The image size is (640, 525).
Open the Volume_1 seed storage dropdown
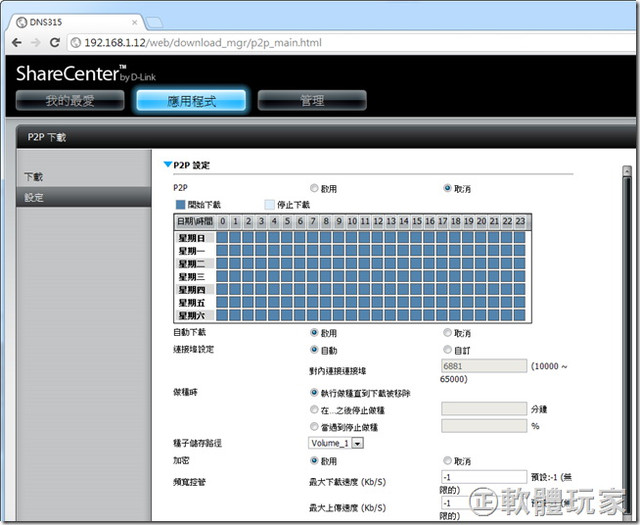coord(336,443)
